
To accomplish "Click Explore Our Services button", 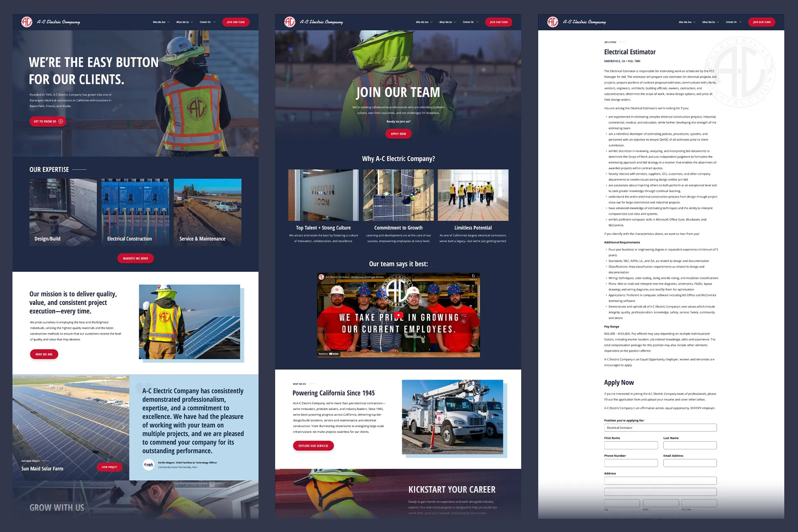I will pos(313,446).
